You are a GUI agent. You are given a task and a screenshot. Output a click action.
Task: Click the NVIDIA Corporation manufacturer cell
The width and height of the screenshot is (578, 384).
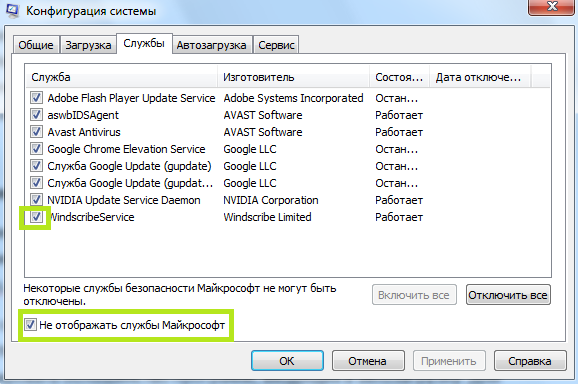271,200
